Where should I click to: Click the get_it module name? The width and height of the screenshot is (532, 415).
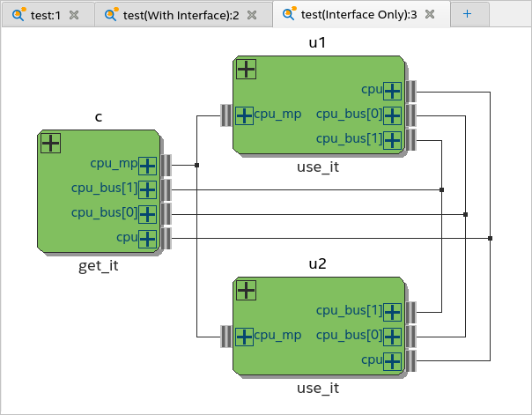(99, 265)
